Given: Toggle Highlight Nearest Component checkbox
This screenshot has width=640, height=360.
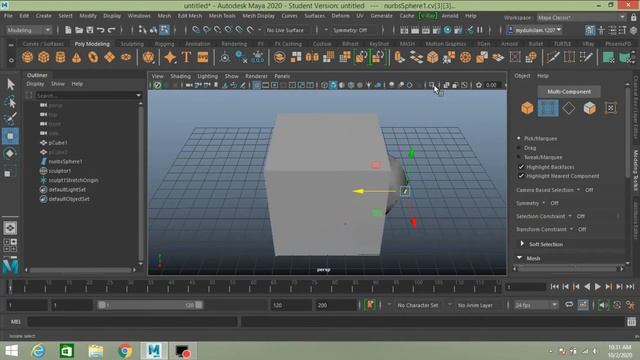Looking at the screenshot, I should coord(521,176).
